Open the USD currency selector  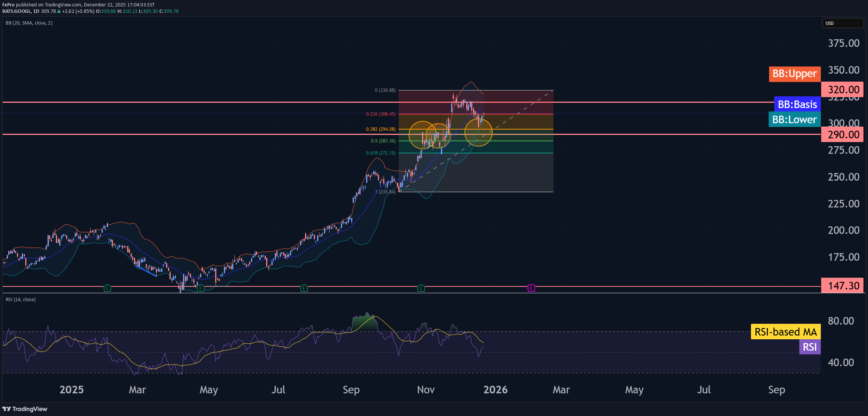[842, 23]
